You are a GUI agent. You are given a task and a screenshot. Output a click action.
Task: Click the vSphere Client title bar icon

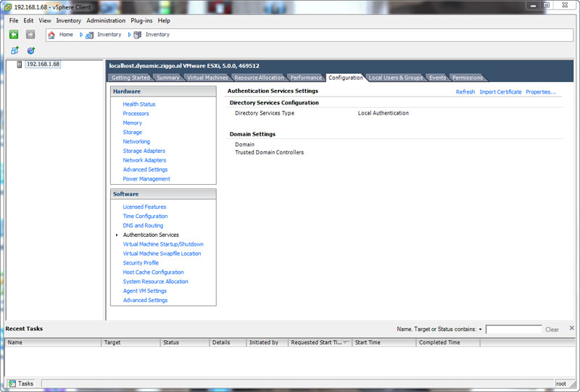(x=8, y=7)
